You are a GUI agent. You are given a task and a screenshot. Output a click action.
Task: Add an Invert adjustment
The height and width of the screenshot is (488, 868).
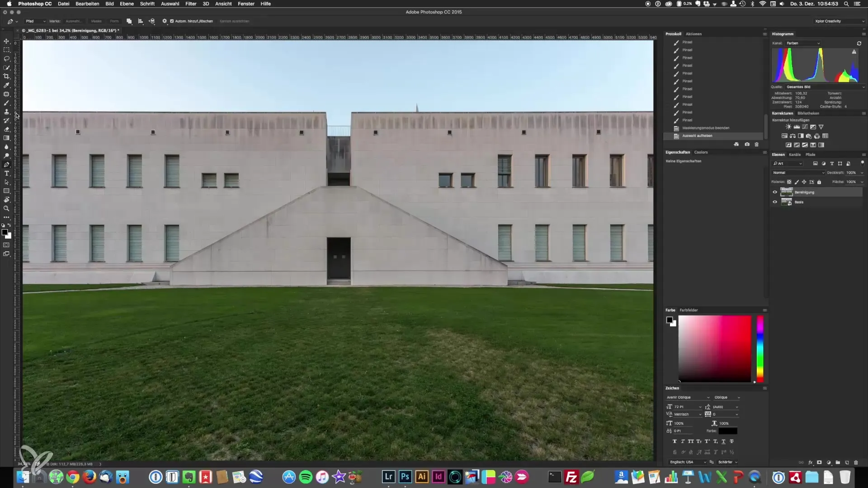pos(788,145)
